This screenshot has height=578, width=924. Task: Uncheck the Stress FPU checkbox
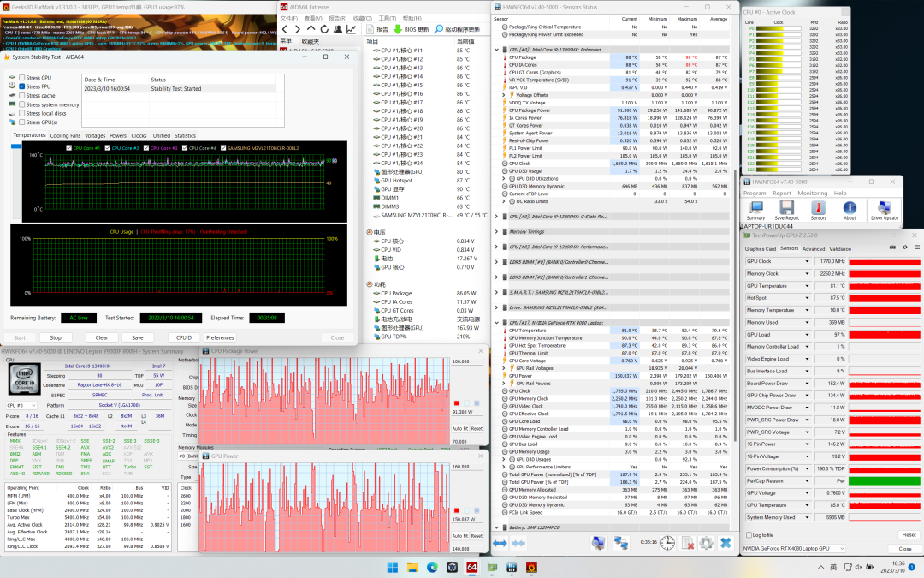point(21,86)
